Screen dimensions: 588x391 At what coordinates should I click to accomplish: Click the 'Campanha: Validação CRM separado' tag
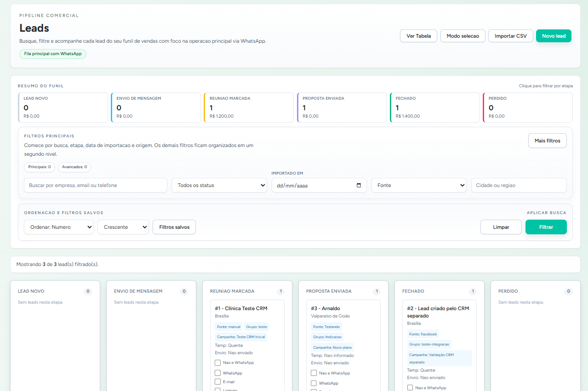click(x=440, y=358)
